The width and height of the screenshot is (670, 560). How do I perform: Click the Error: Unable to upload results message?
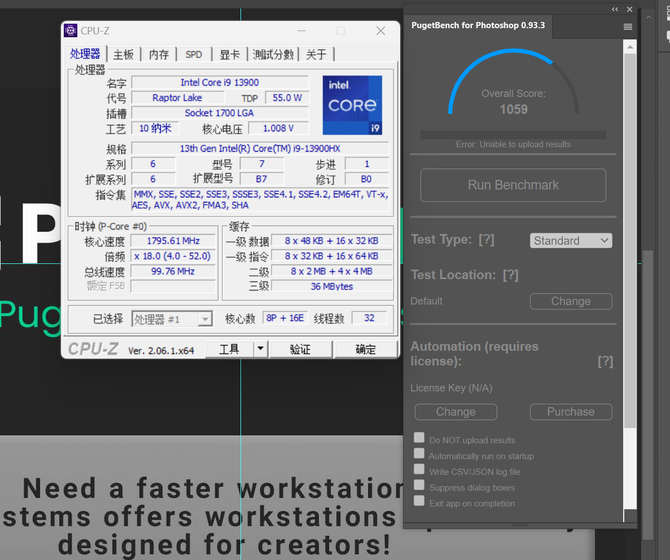513,144
